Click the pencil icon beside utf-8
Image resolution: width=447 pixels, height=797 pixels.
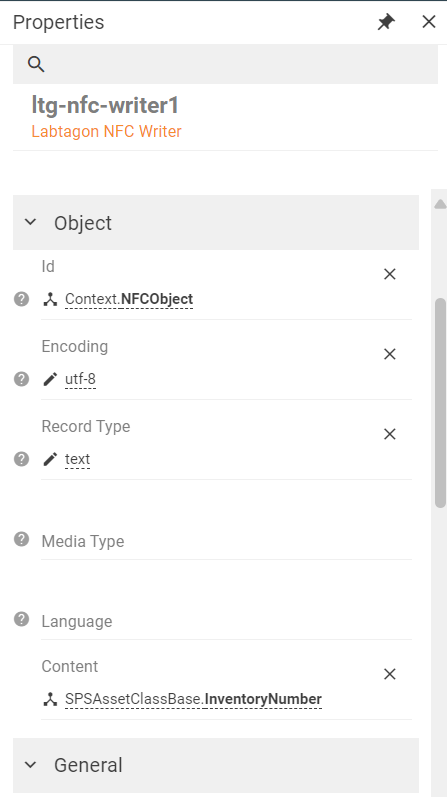tap(50, 379)
